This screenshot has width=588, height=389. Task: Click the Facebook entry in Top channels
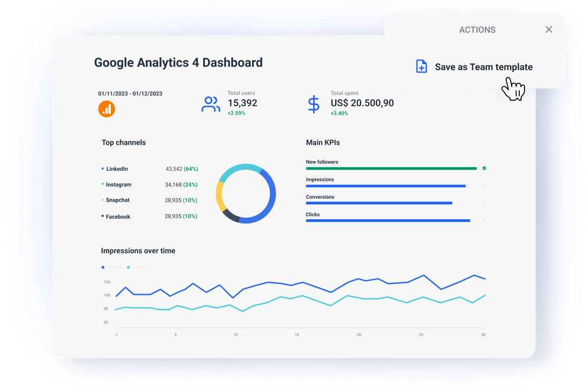click(x=117, y=216)
